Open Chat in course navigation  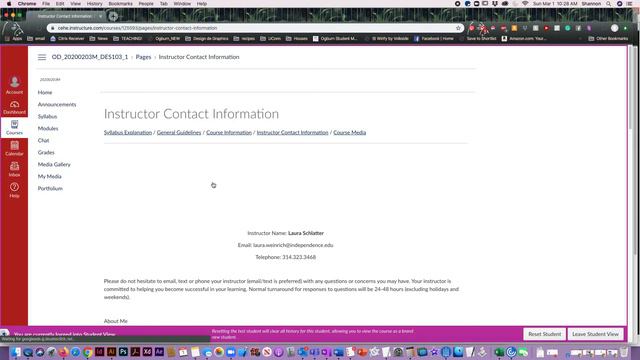43,140
